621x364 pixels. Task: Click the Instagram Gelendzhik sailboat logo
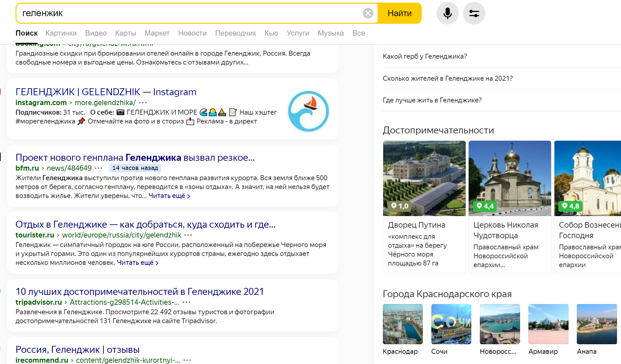click(x=308, y=111)
